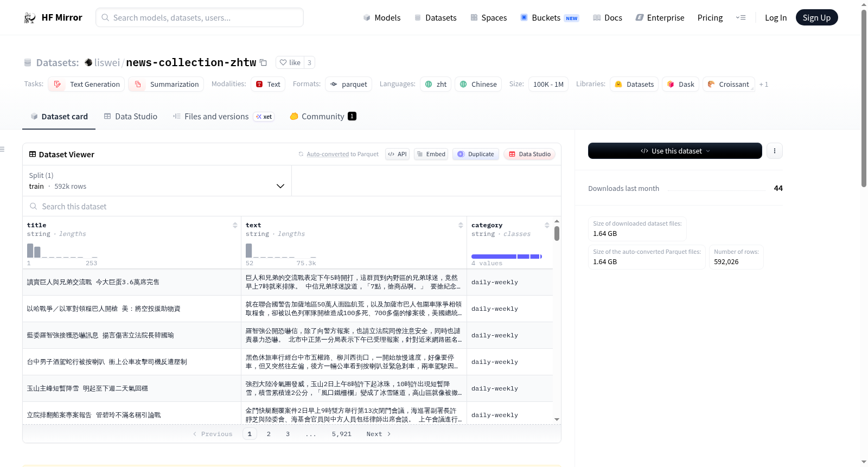
Task: Open the Pricing page
Action: 710,17
